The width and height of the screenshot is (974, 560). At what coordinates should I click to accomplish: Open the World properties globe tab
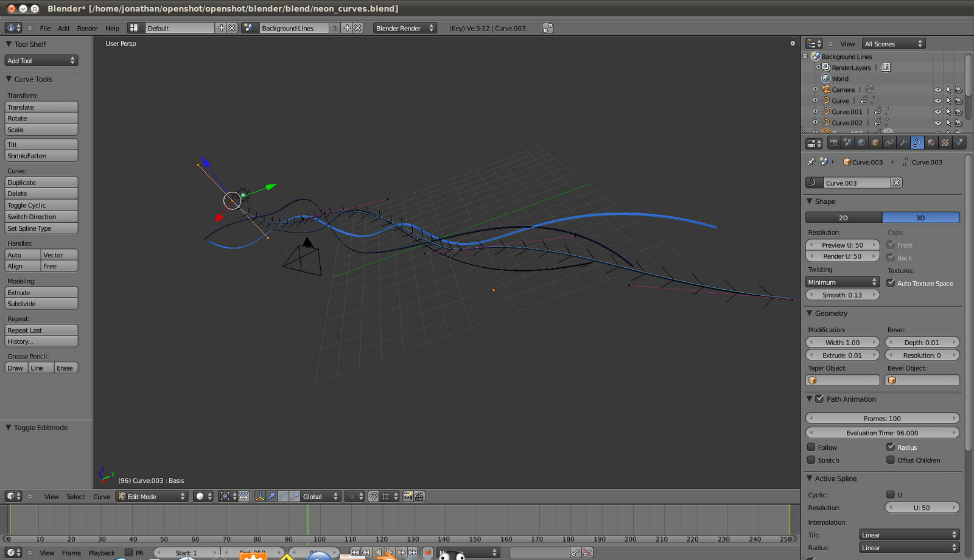click(861, 143)
